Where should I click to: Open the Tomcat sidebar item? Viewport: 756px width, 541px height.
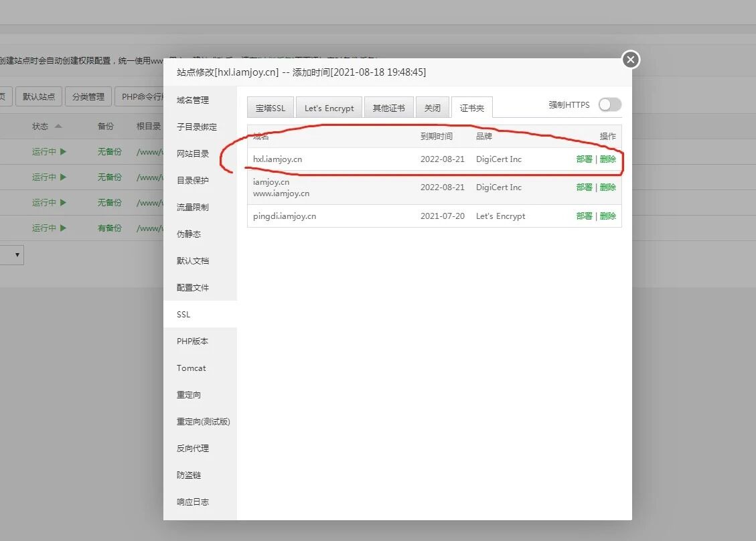[192, 368]
